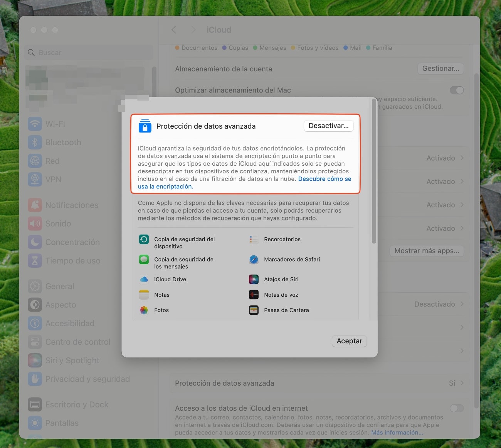The image size is (501, 448).
Task: Toggle Acceso a los datos de iCloud en internet
Action: coord(457,408)
